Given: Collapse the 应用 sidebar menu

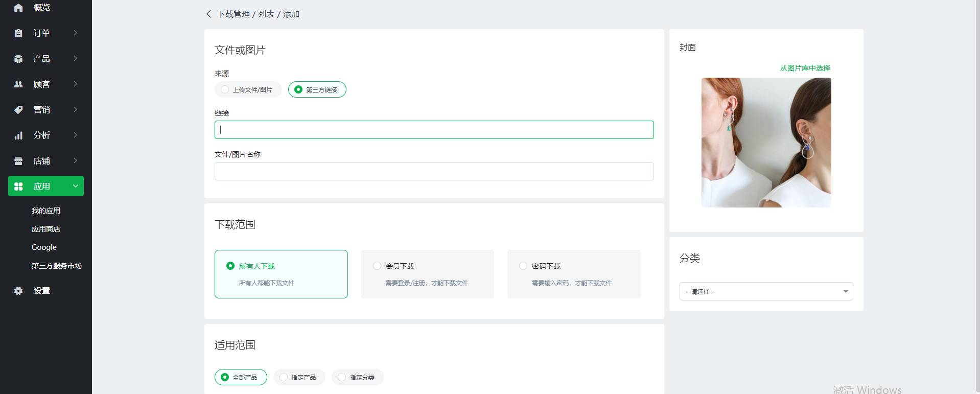Looking at the screenshot, I should [x=76, y=187].
